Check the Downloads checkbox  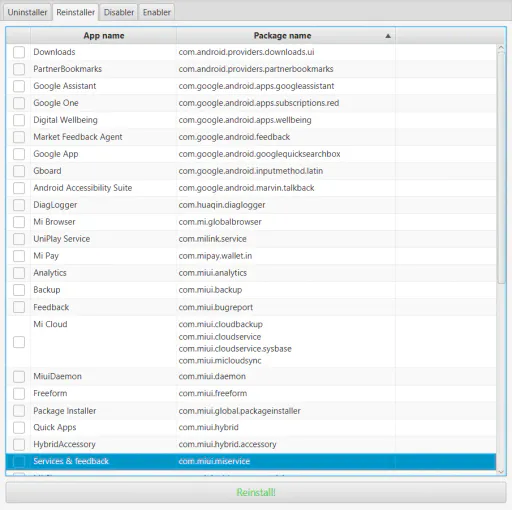(x=19, y=52)
